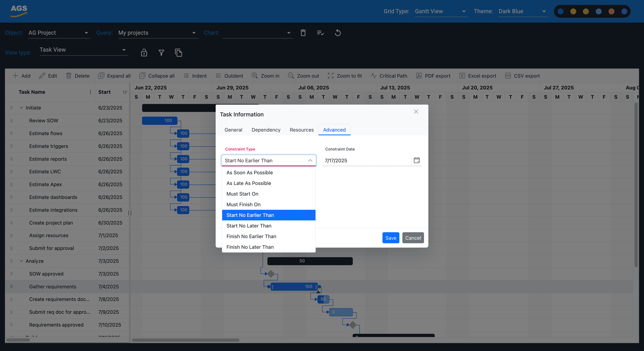The height and width of the screenshot is (351, 644).
Task: Open the Theme Dark Blue dropdown
Action: click(523, 11)
